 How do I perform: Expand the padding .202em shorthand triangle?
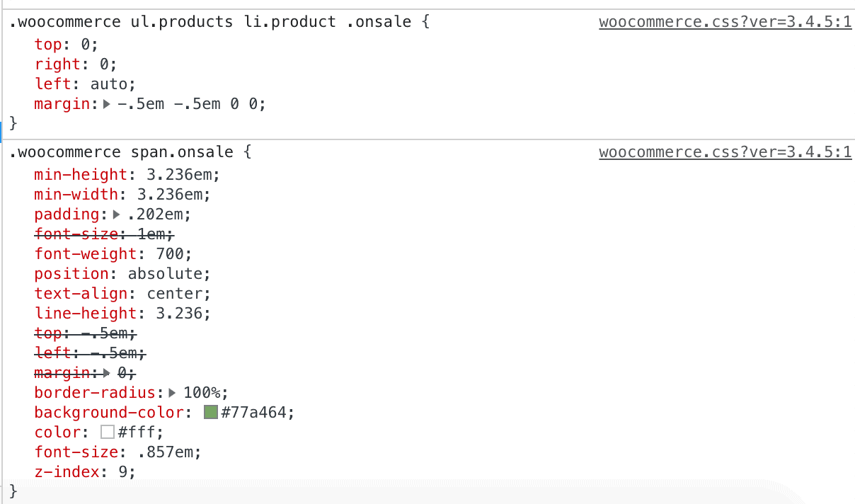[117, 214]
